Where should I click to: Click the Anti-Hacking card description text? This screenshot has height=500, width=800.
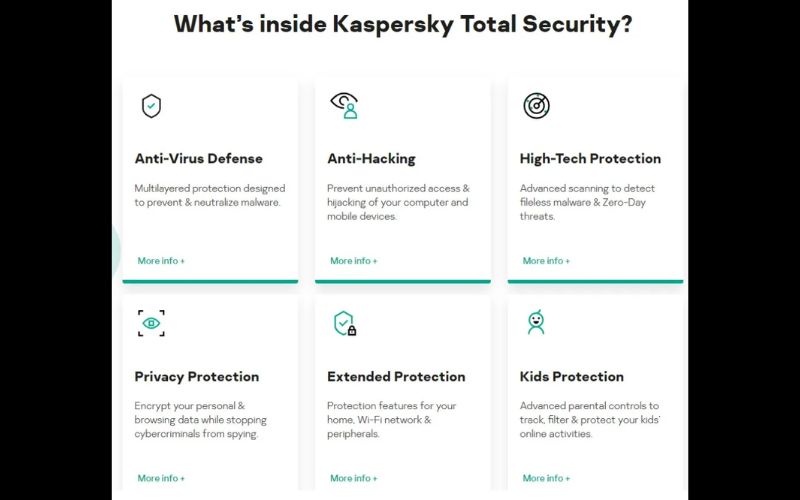tap(398, 202)
